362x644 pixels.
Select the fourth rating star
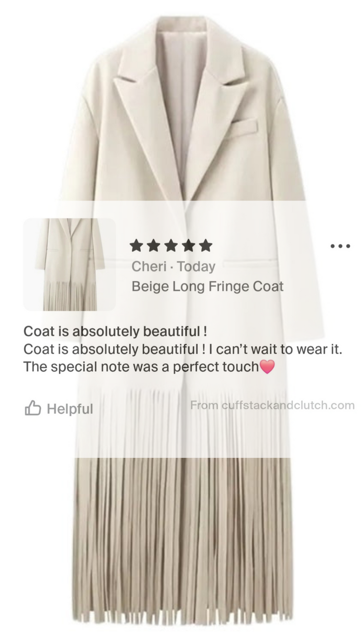click(x=188, y=245)
